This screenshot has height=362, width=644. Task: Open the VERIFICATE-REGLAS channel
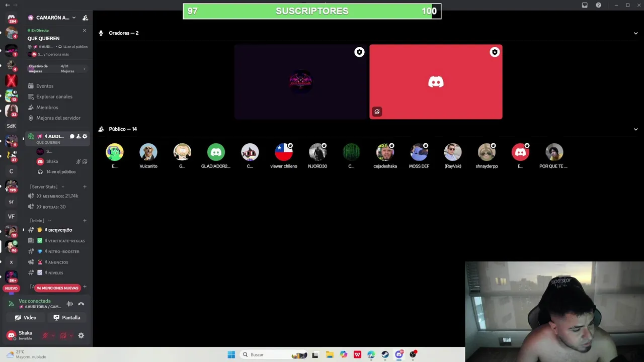click(x=58, y=241)
